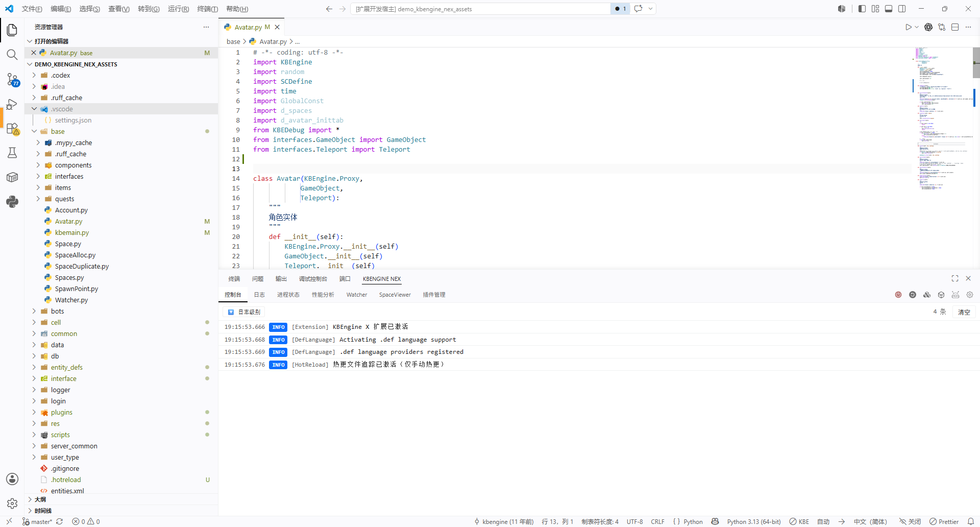Open changes compare icon in editor toolbar

click(942, 27)
